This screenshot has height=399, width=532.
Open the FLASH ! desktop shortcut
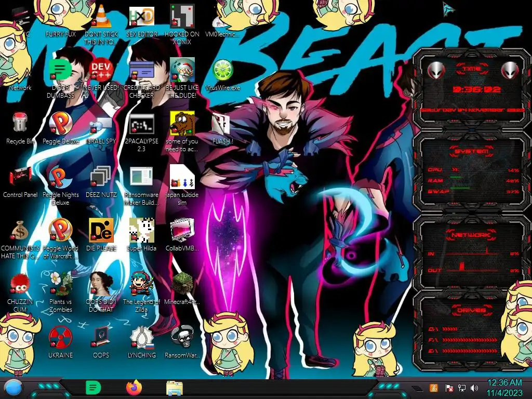(221, 124)
